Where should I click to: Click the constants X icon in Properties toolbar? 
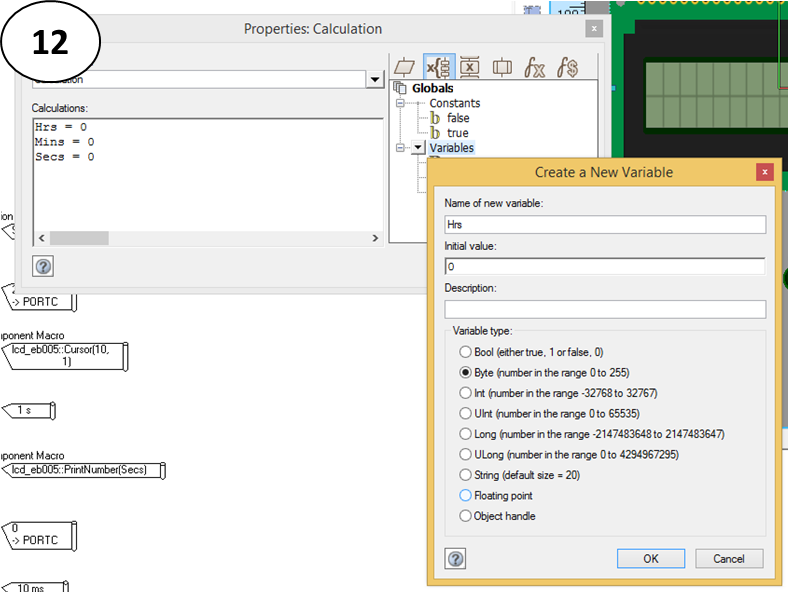point(469,67)
